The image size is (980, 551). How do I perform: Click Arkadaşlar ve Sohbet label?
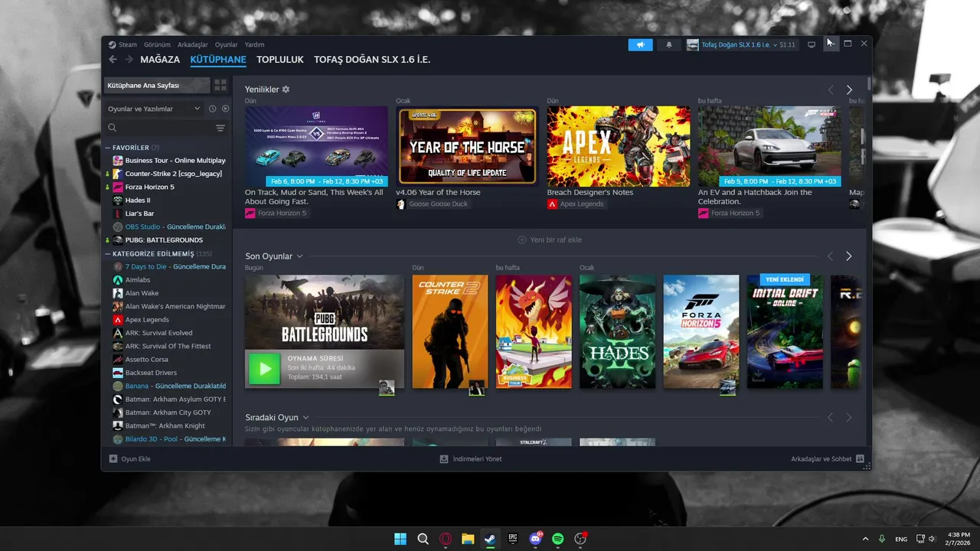click(x=822, y=459)
